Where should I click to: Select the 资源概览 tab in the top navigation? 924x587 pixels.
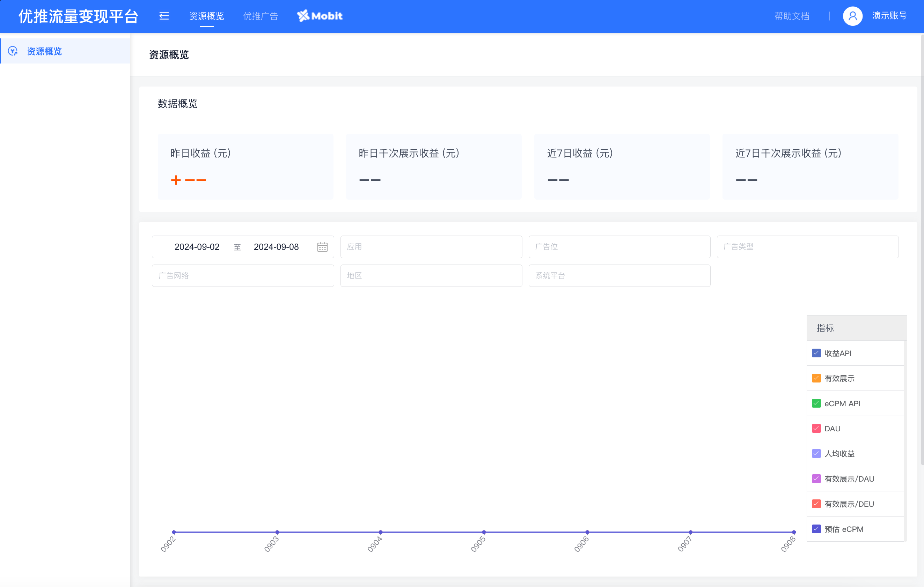[x=206, y=16]
